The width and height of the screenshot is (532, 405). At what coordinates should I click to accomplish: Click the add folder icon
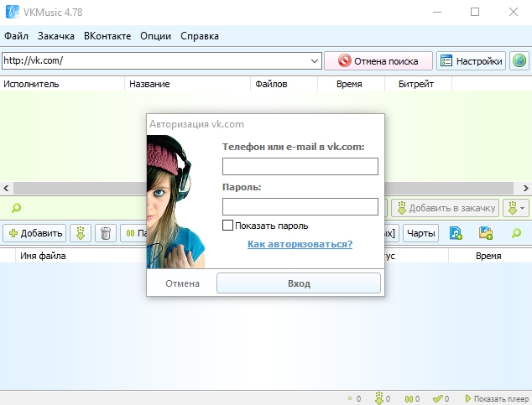click(x=486, y=233)
